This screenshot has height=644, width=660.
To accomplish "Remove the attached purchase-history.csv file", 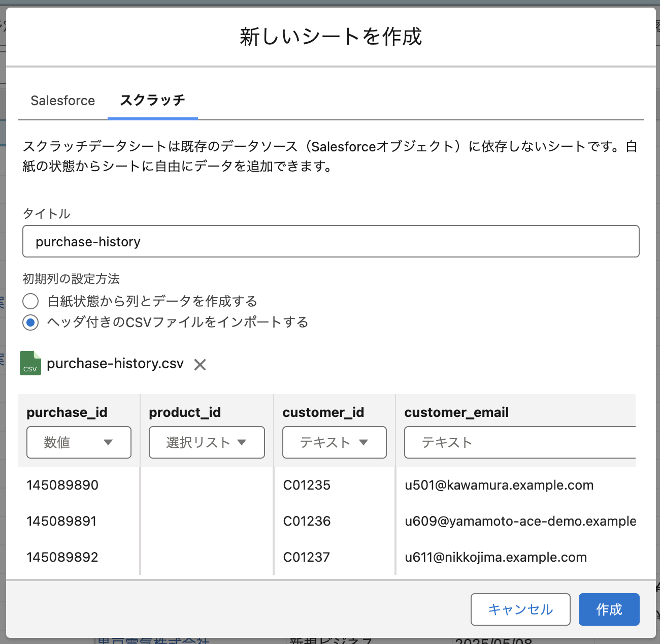I will pyautogui.click(x=200, y=365).
